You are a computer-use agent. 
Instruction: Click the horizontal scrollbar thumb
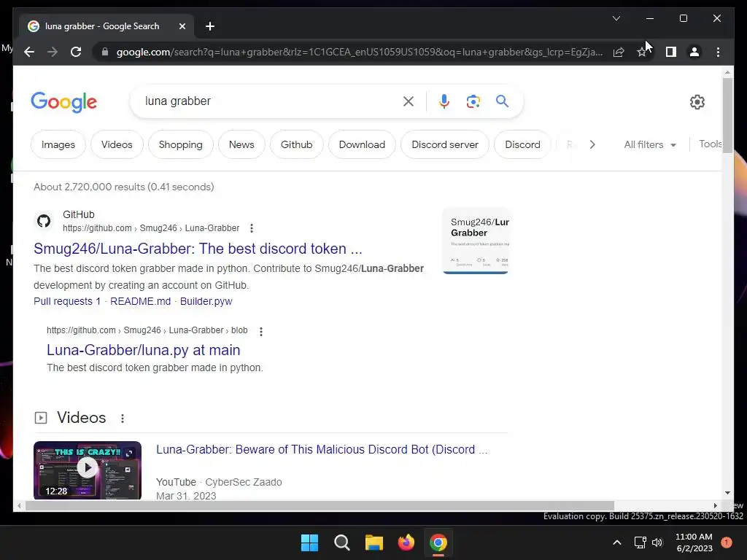[x=320, y=506]
